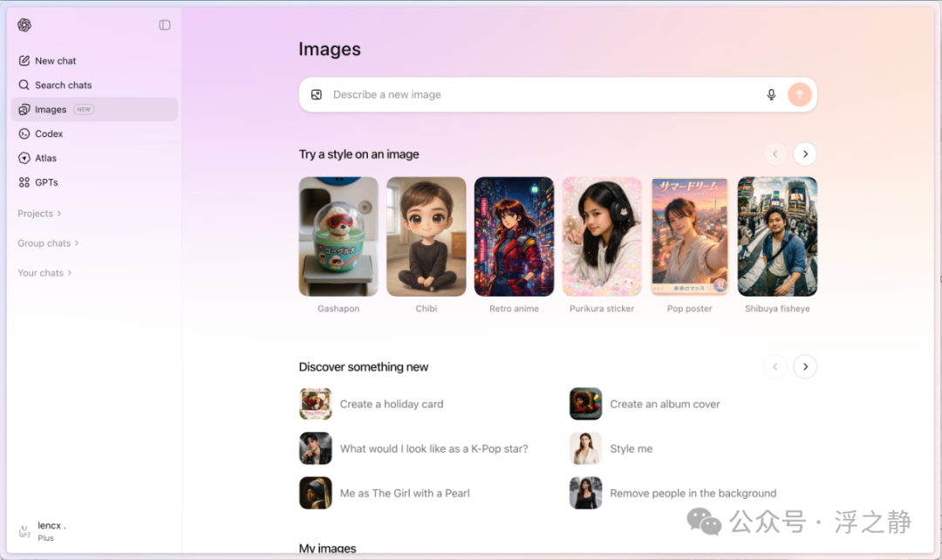Click the orange send arrow button

(800, 94)
